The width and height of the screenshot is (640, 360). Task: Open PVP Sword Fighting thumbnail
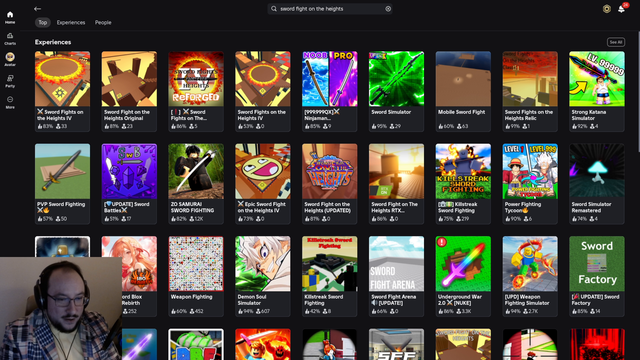coord(62,171)
